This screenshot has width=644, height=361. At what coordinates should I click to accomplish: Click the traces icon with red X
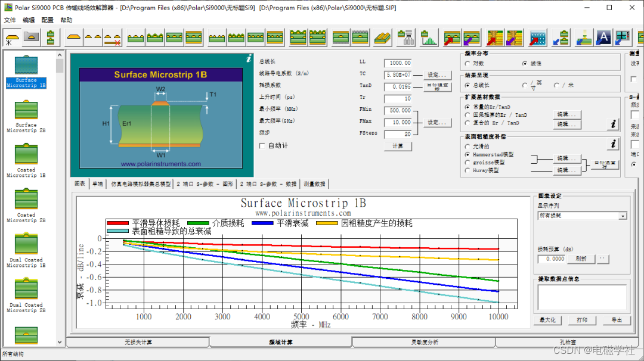click(112, 38)
